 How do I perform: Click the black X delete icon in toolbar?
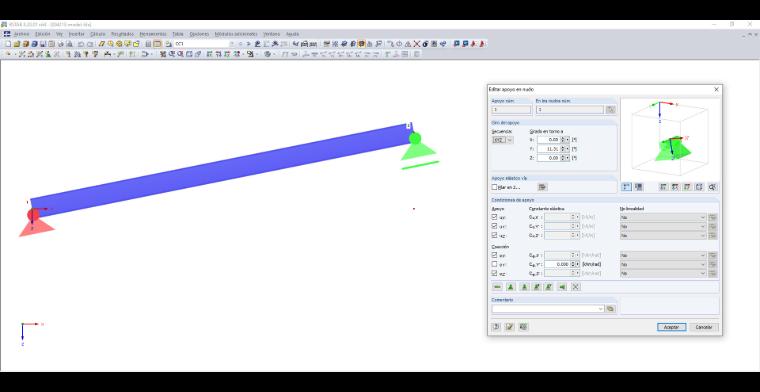tap(417, 44)
